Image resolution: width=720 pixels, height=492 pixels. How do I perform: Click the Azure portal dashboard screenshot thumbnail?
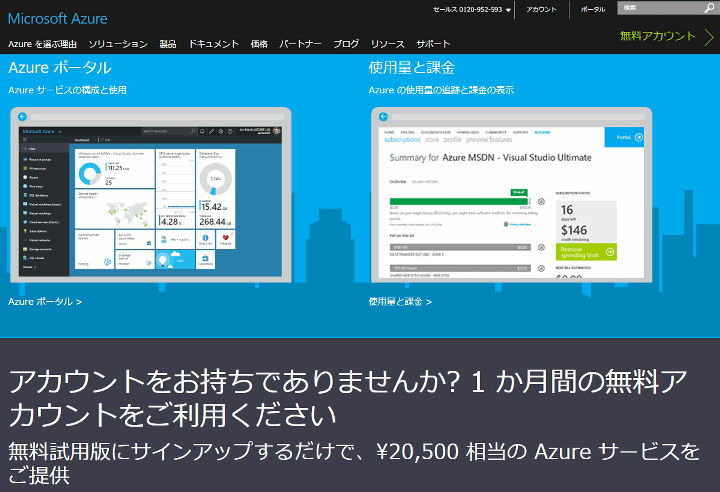coord(151,195)
